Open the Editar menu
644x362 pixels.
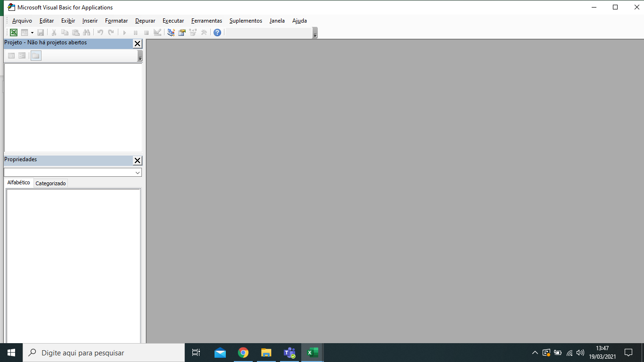coord(47,21)
